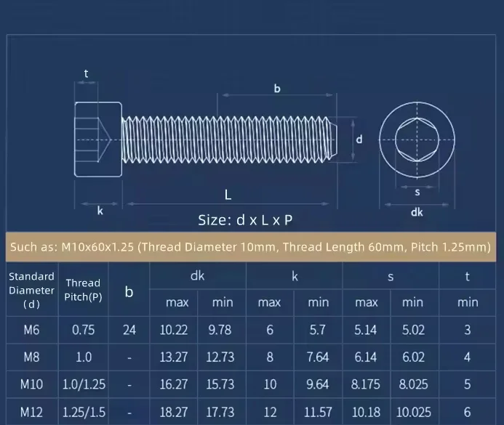This screenshot has width=504, height=425.
Task: Click the 10.22 dk max value
Action: coord(174,330)
